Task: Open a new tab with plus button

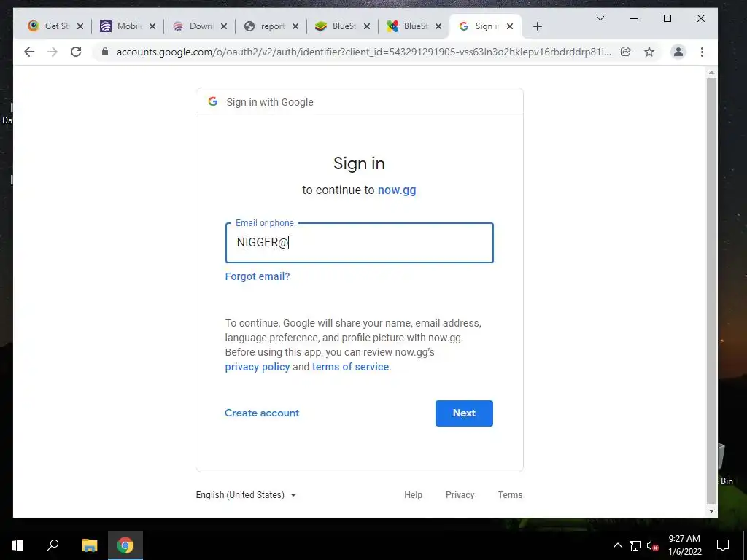Action: coord(538,26)
